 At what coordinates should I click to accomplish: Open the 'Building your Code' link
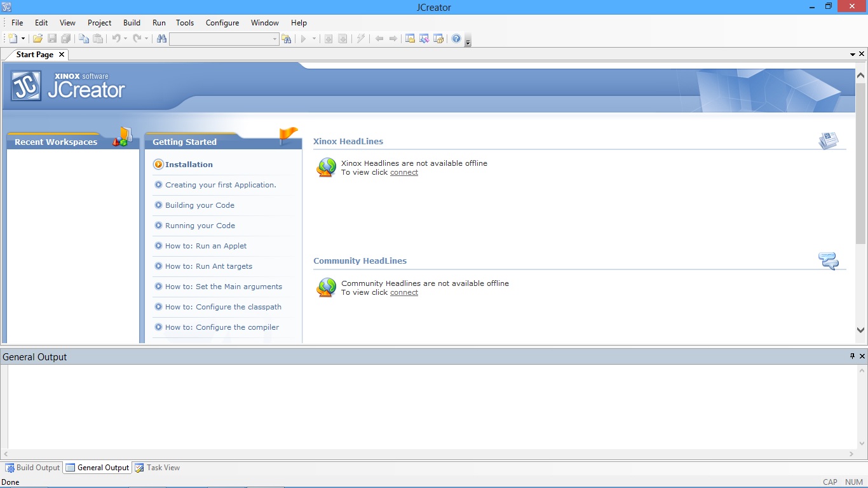coord(200,205)
